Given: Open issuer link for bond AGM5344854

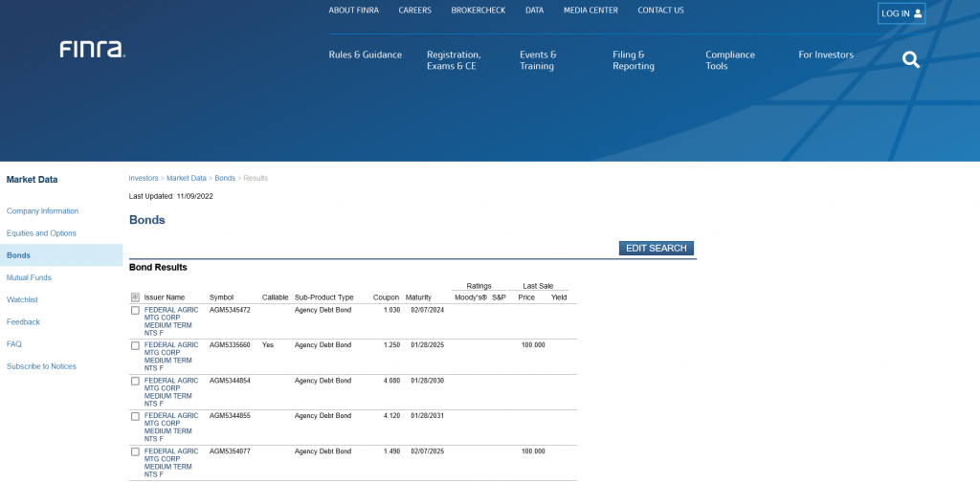Looking at the screenshot, I should [171, 392].
